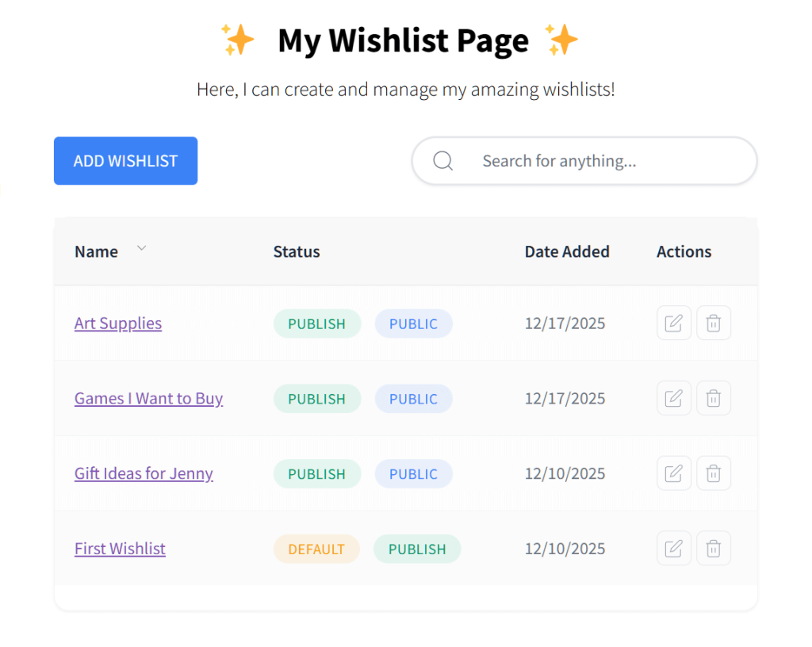Remove Gift Ideas for Jenny via trash icon
This screenshot has width=812, height=647.
point(713,473)
